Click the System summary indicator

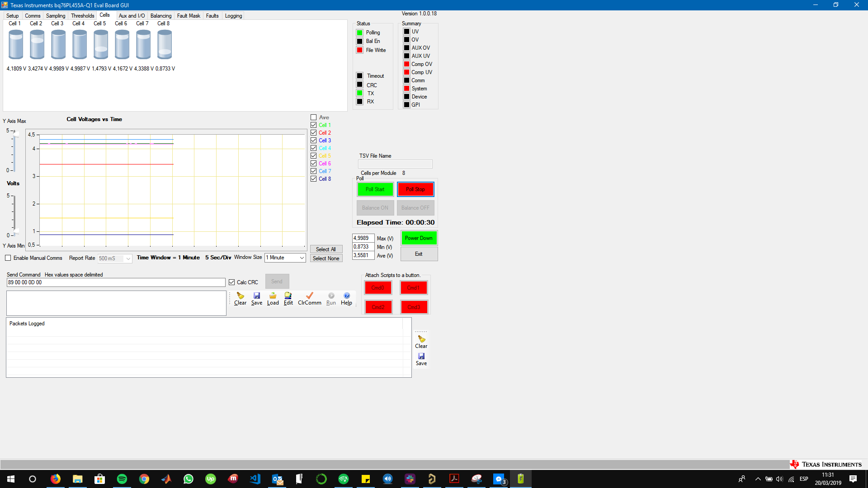[407, 89]
